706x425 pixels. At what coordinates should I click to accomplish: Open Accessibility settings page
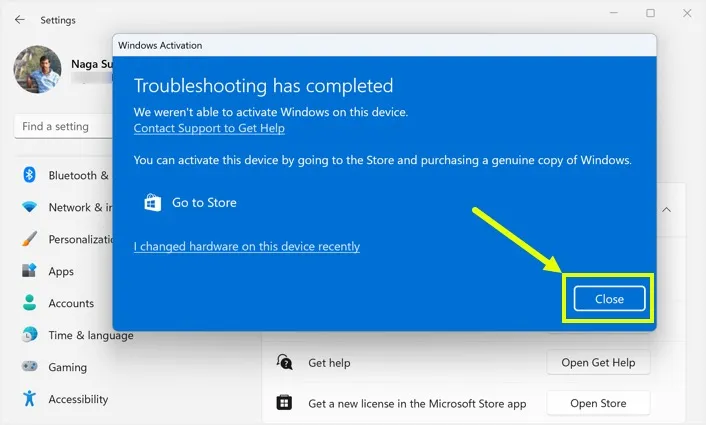[x=78, y=399]
